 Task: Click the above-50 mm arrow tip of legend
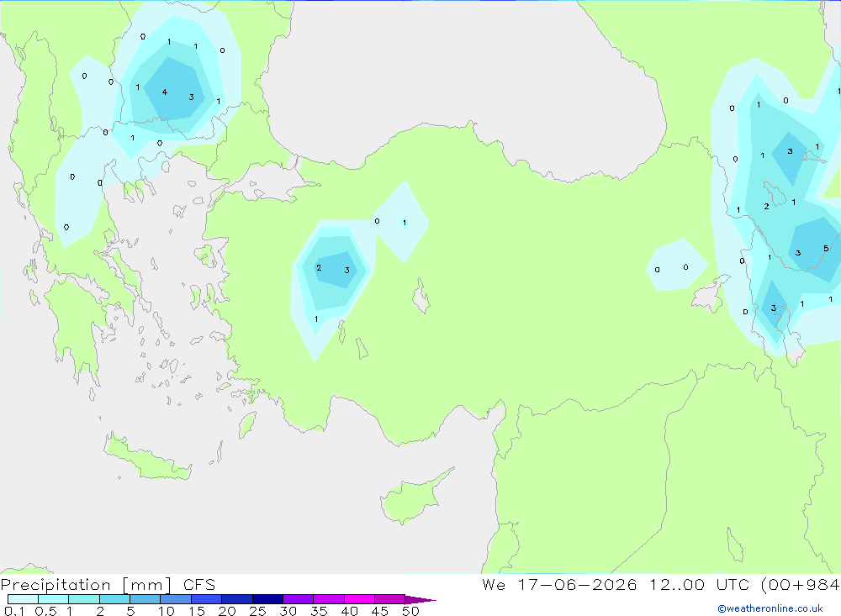point(420,599)
